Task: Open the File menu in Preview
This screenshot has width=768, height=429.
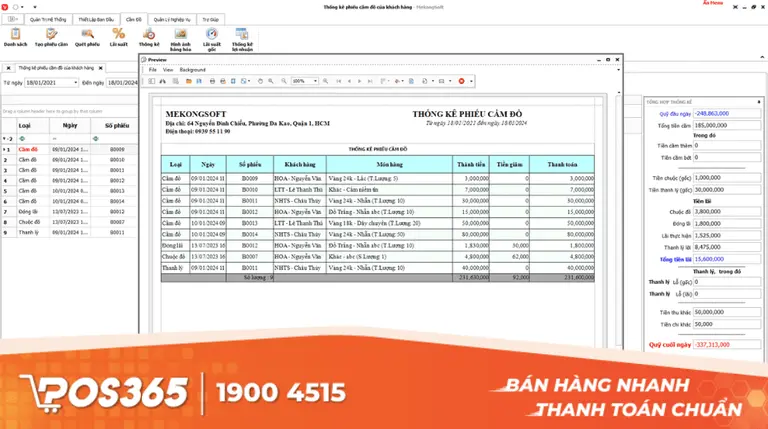Action: point(153,70)
